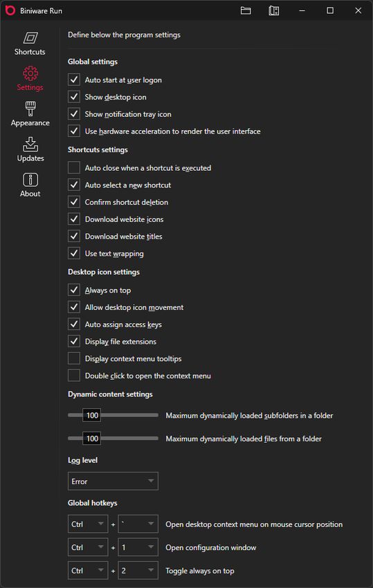Open the About info icon

click(x=30, y=180)
